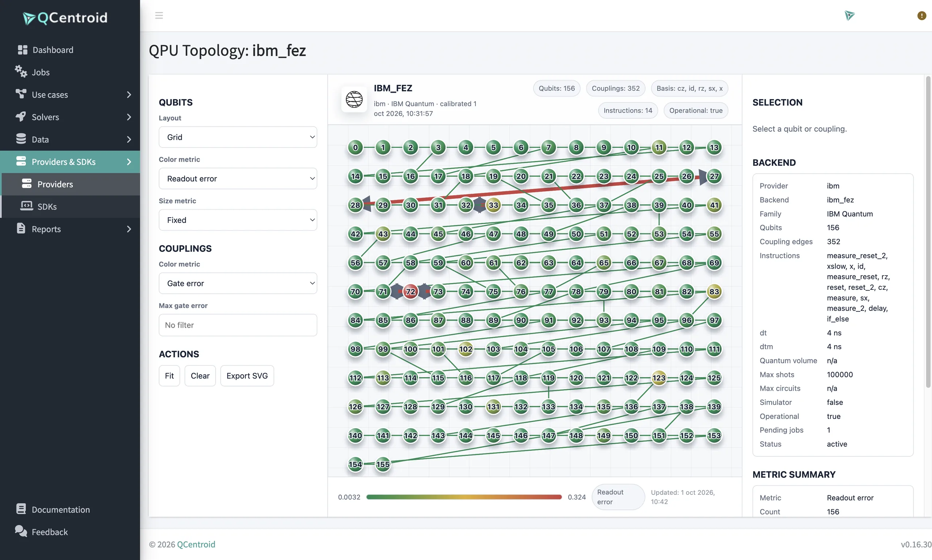Select the Providers submenu item
The height and width of the screenshot is (560, 932).
[71, 184]
